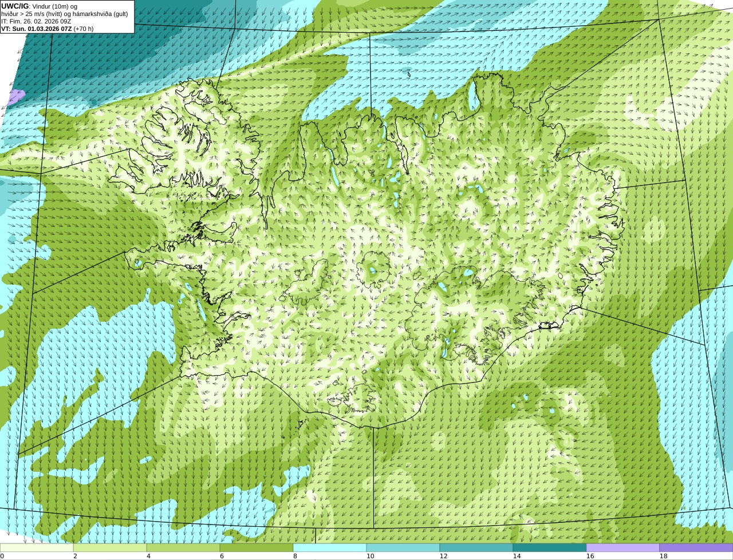Click the valid time "VT: Sun. 01.03.2026 07Z"
The width and height of the screenshot is (733, 560).
click(x=37, y=29)
